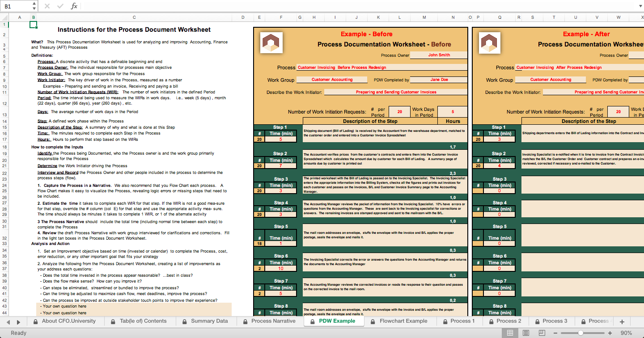644x338 pixels.
Task: Switch to the Summary Data sheet tab
Action: [205, 321]
